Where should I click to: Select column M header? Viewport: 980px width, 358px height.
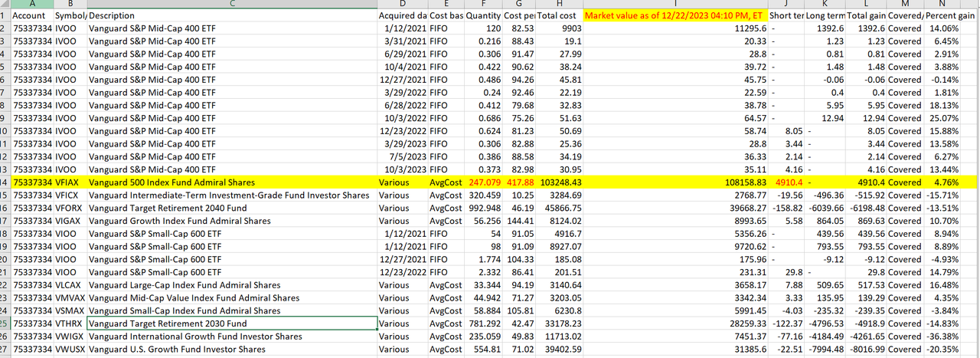point(905,4)
